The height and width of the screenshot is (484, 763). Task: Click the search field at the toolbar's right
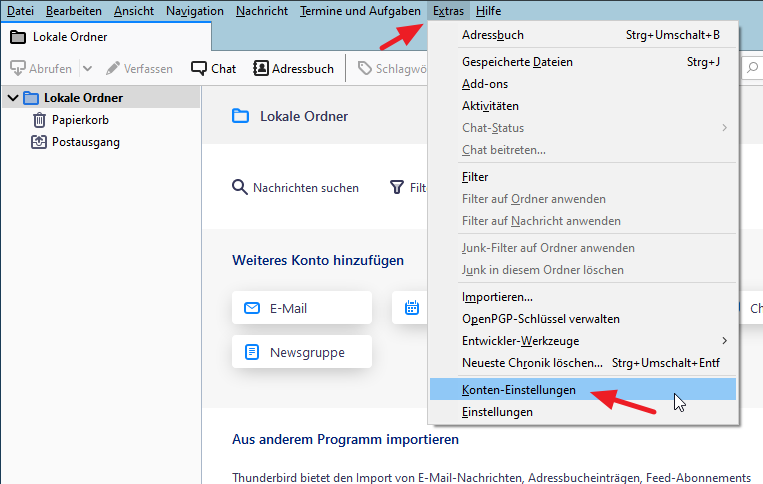(752, 68)
